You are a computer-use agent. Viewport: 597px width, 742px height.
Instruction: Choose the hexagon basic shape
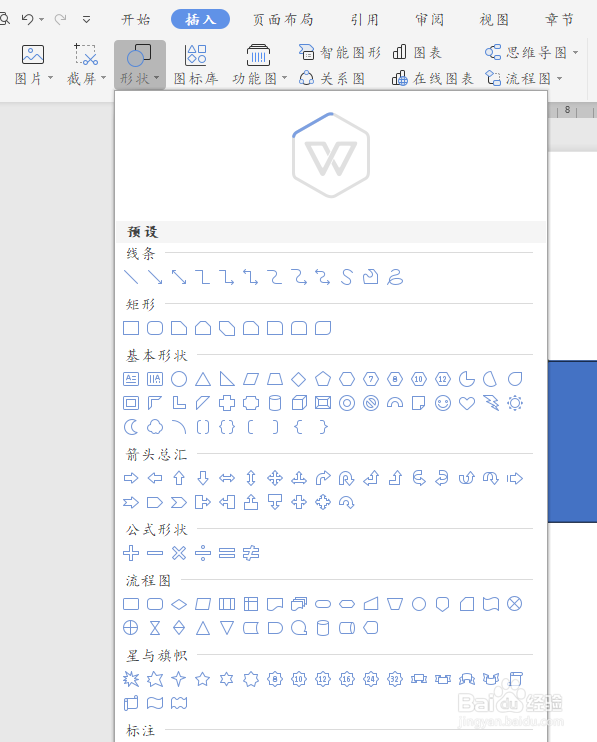(347, 379)
